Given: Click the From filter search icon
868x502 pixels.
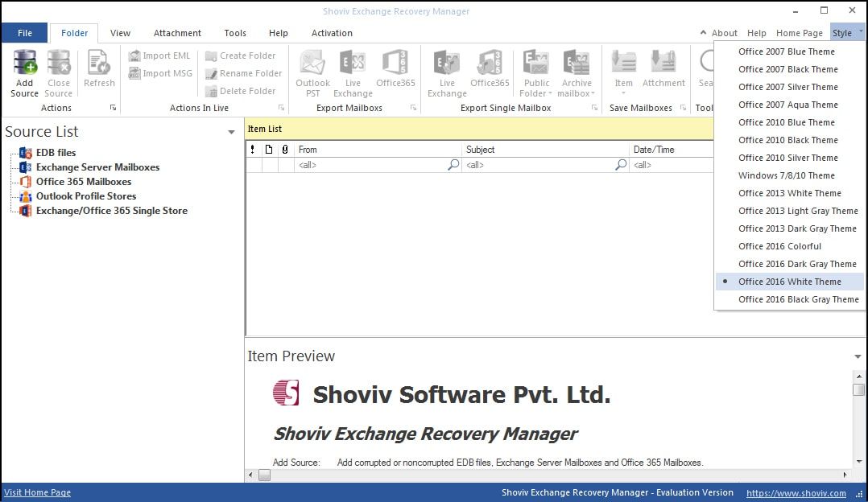Looking at the screenshot, I should (x=453, y=165).
